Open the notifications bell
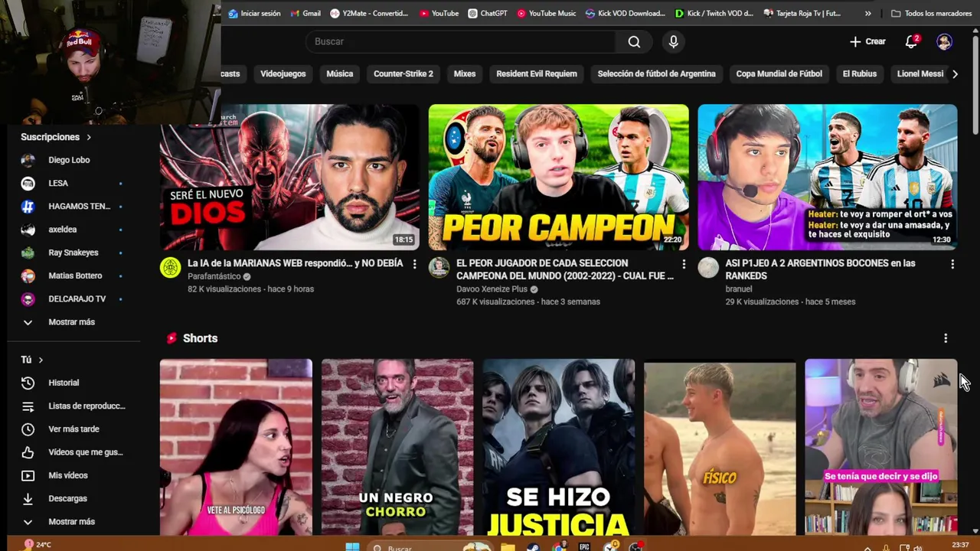The width and height of the screenshot is (980, 551). (x=911, y=41)
